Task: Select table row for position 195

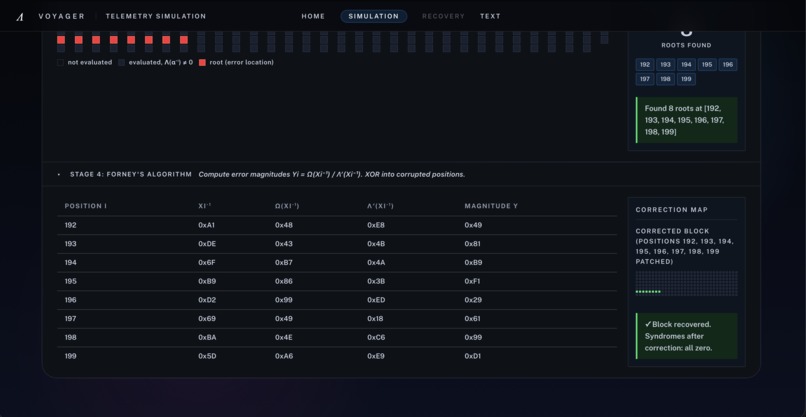Action: click(x=337, y=281)
